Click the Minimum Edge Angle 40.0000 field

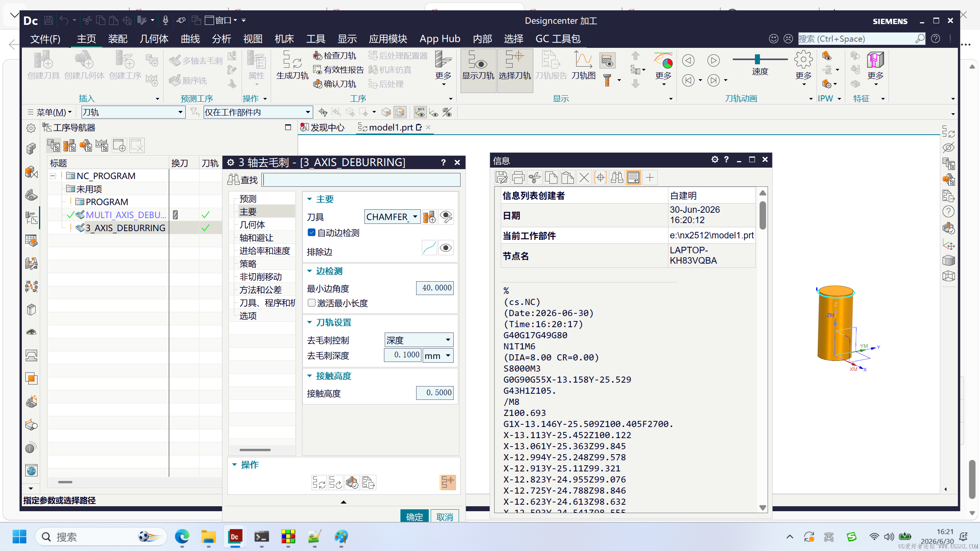click(x=434, y=288)
